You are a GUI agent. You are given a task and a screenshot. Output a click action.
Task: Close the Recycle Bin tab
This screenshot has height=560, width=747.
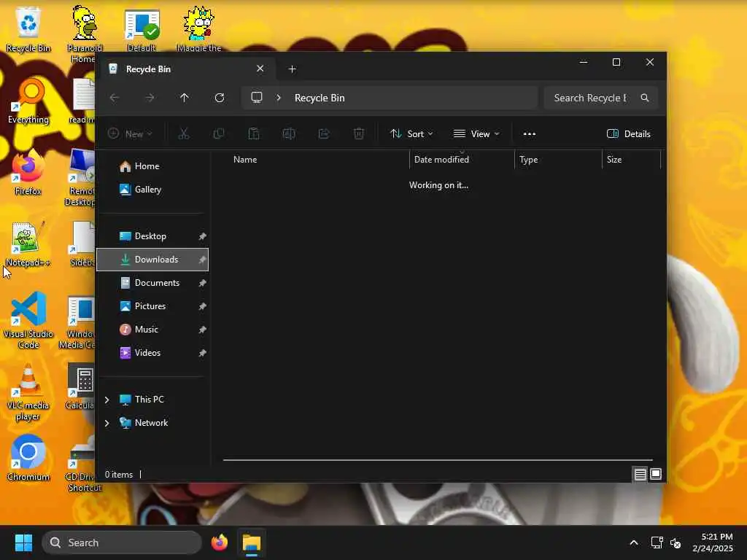(x=260, y=69)
